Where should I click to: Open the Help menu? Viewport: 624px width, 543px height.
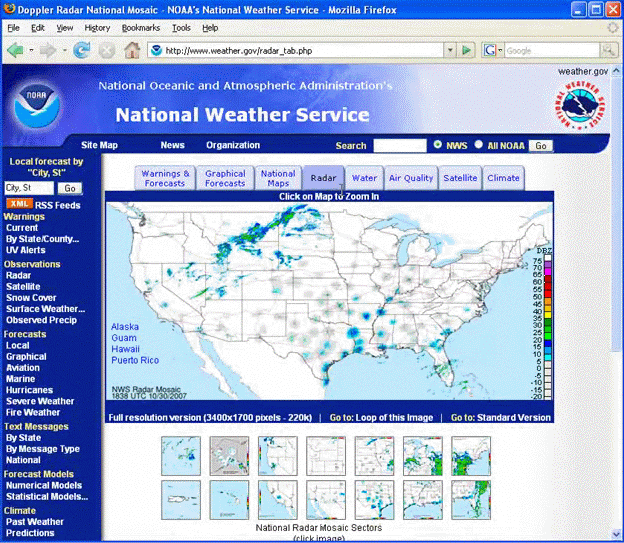(x=210, y=28)
